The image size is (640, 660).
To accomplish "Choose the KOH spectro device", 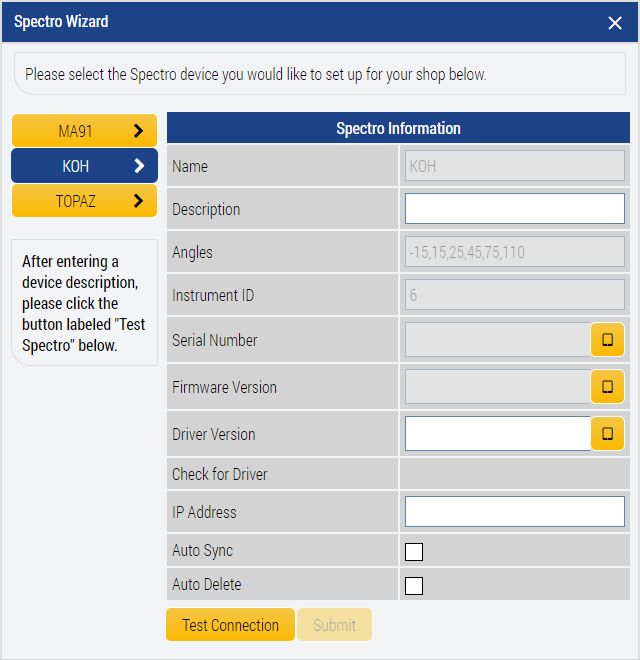I will (x=75, y=166).
